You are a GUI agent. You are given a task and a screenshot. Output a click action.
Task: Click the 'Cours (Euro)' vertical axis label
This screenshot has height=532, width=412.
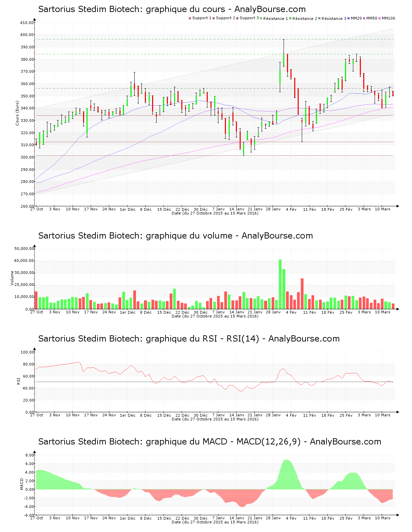pyautogui.click(x=17, y=113)
